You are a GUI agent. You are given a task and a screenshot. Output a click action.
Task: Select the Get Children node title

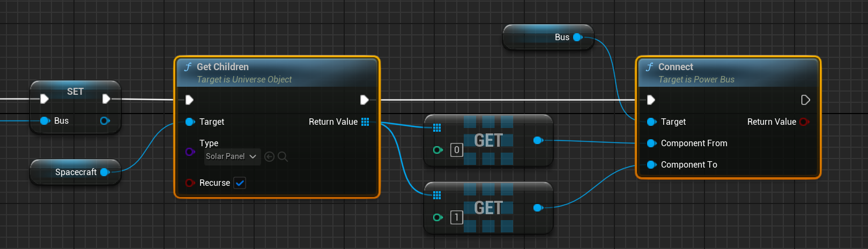[222, 67]
